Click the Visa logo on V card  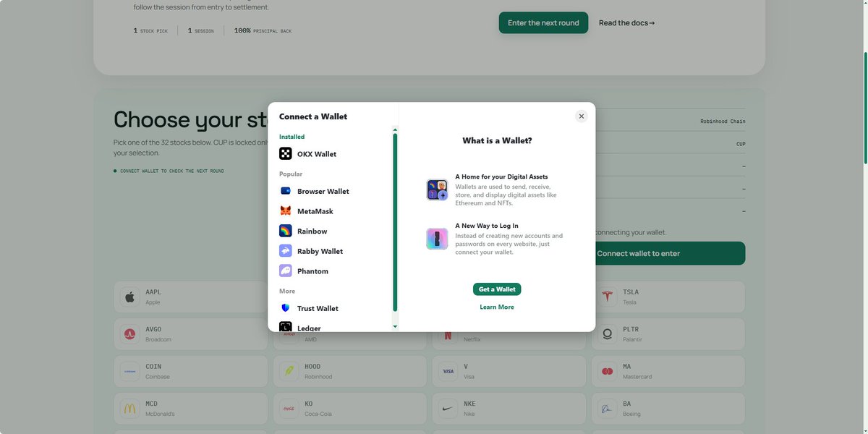[448, 371]
